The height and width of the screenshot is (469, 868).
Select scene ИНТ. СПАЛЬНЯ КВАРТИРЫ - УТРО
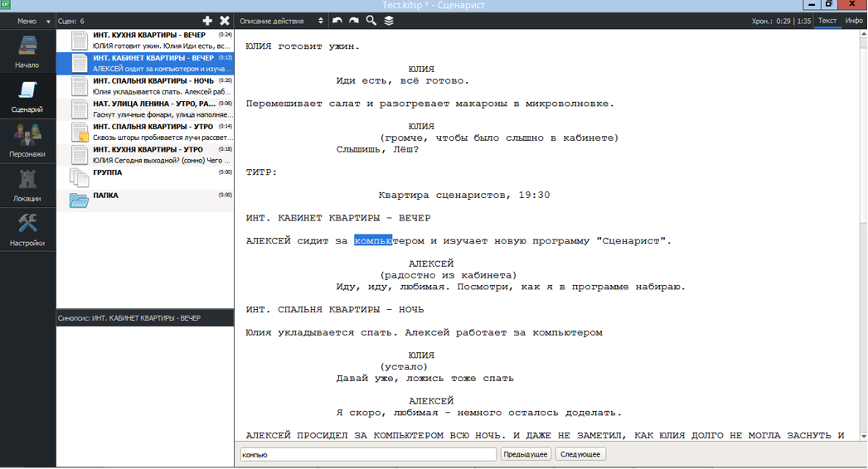(145, 133)
